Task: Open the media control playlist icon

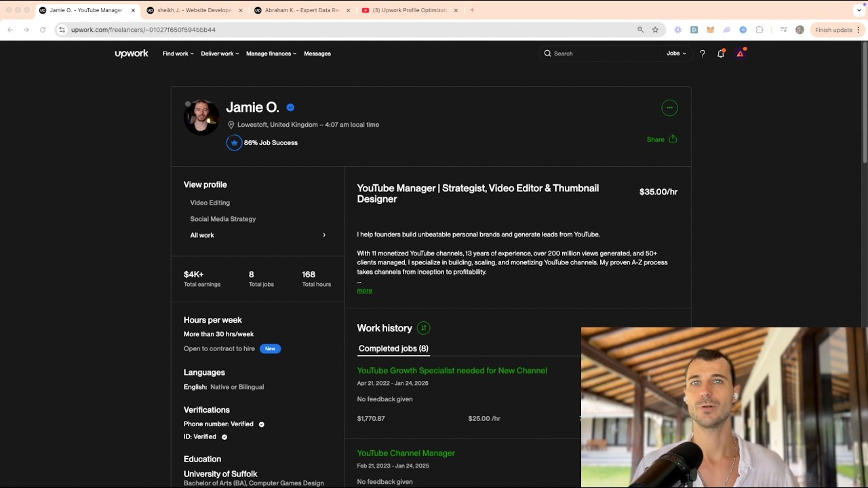Action: [x=783, y=30]
